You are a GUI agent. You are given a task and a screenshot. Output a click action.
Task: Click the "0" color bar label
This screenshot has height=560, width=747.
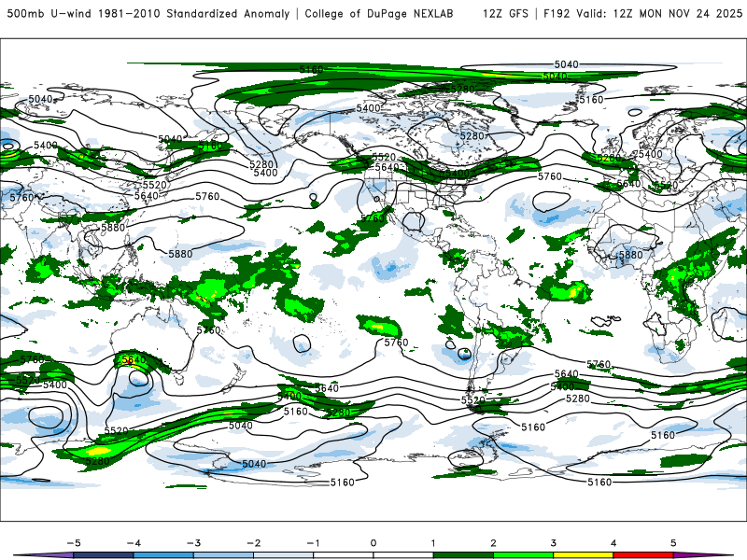pos(373,543)
